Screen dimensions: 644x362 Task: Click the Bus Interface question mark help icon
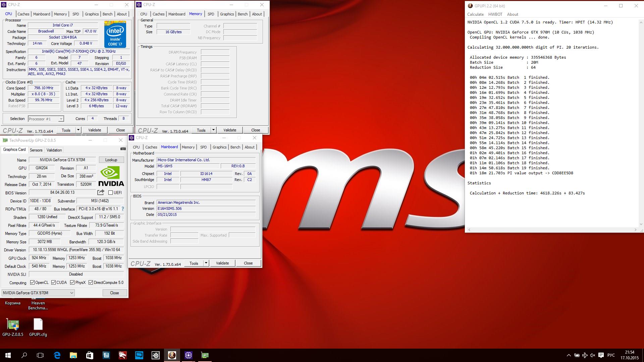point(123,209)
